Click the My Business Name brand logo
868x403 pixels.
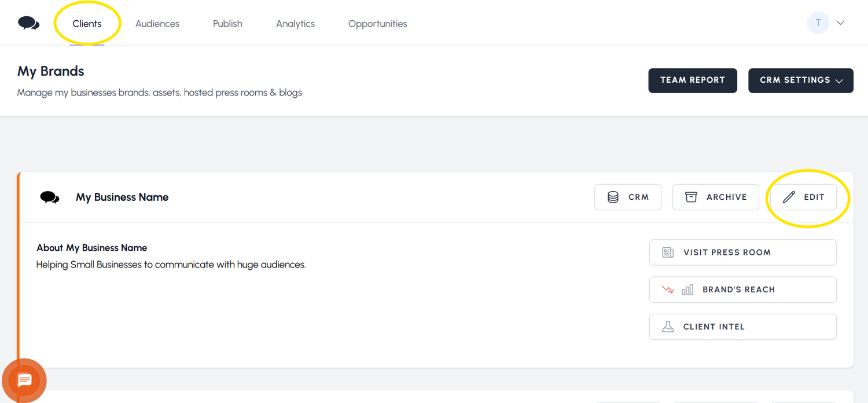(x=50, y=197)
